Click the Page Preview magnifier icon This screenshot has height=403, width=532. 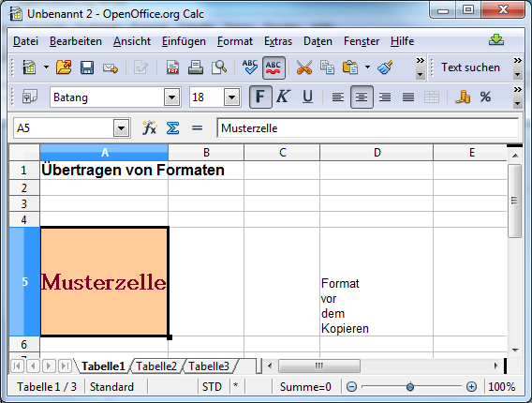tap(219, 67)
